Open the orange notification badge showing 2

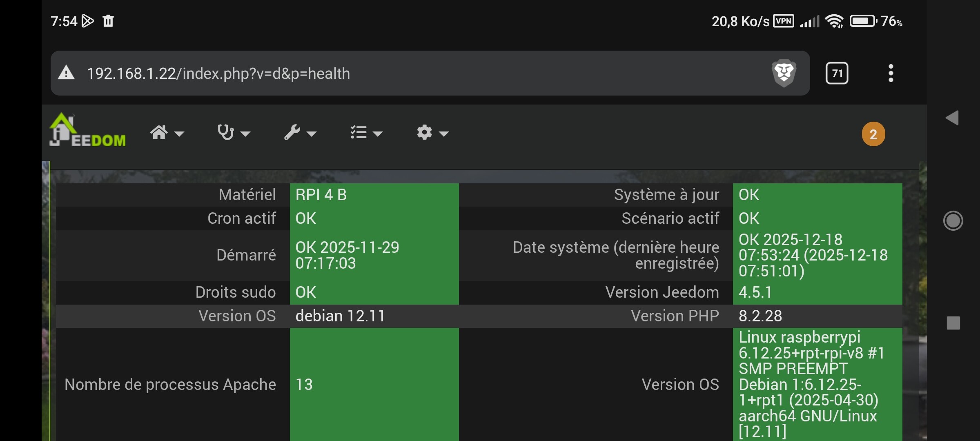click(x=873, y=134)
